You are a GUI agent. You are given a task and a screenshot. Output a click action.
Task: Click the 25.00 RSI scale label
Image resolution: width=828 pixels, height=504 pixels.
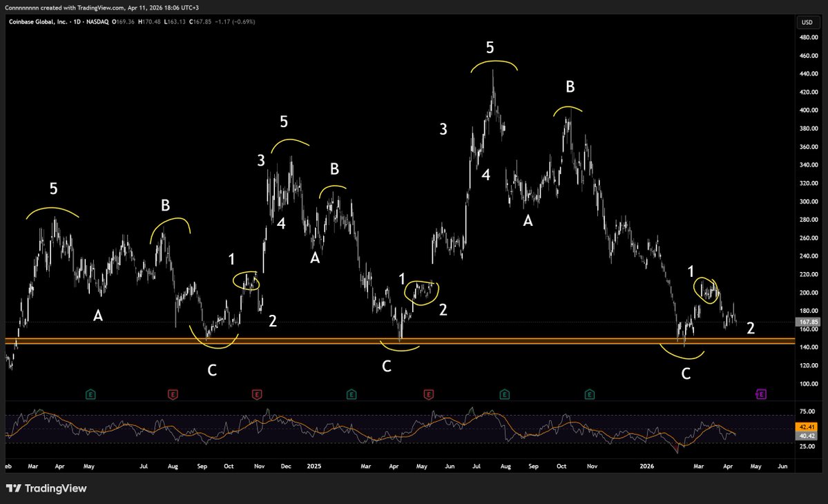[x=807, y=447]
